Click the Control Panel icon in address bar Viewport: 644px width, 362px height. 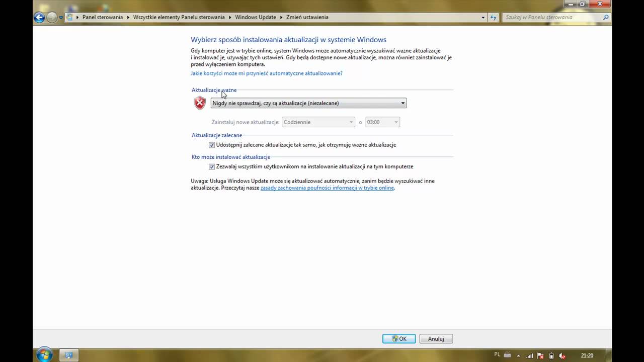tap(70, 17)
